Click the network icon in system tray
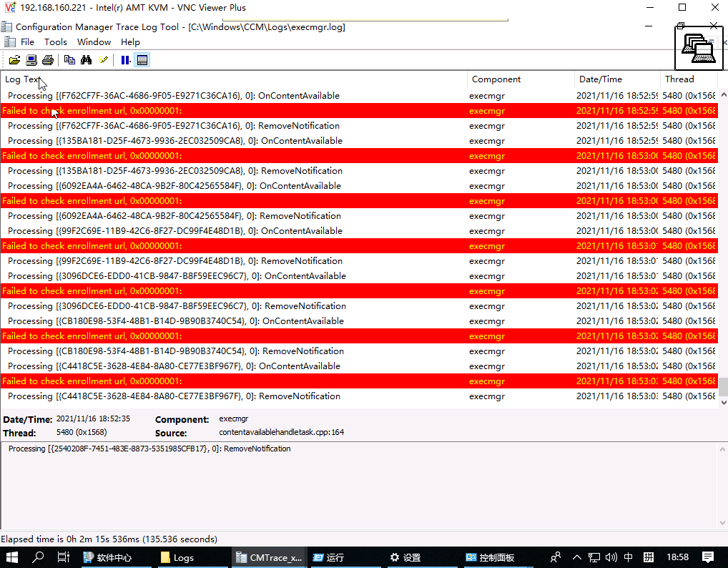Viewport: 728px width, 568px height. click(594, 557)
